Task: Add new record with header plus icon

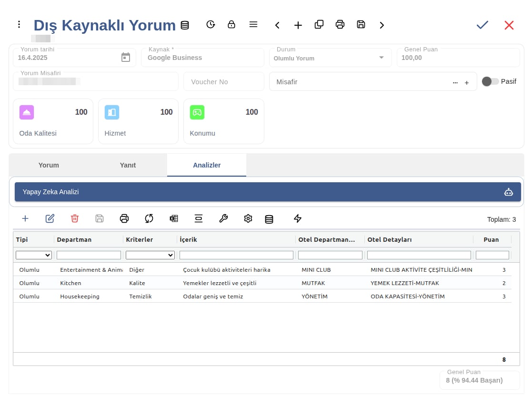Action: coord(298,25)
